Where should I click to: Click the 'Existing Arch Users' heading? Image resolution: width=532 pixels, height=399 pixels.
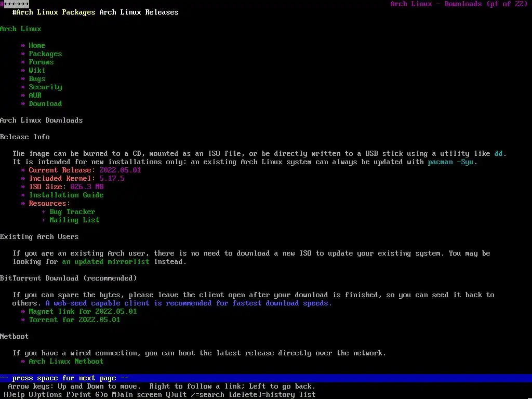pyautogui.click(x=39, y=236)
